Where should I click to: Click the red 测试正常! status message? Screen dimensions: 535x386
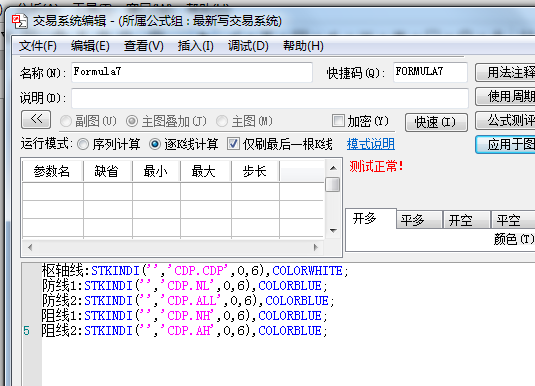(x=376, y=167)
